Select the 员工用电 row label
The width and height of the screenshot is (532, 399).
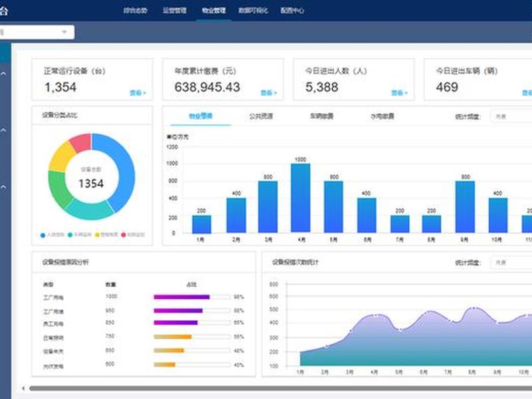click(53, 324)
